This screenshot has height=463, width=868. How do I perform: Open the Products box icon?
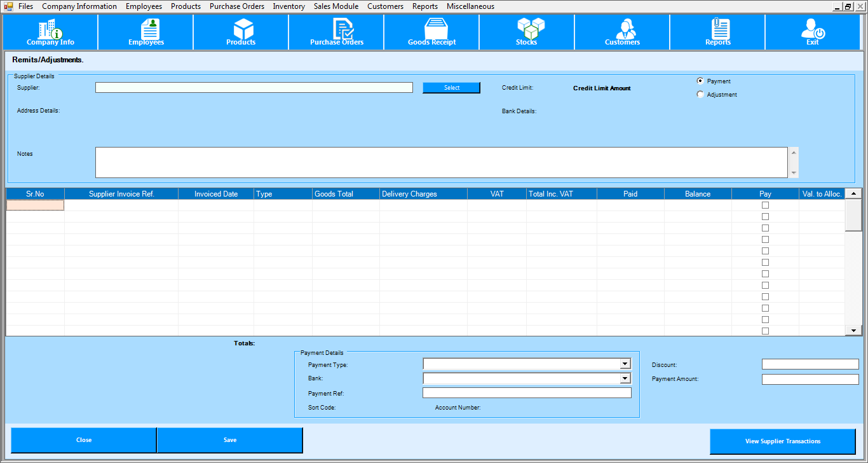(241, 32)
